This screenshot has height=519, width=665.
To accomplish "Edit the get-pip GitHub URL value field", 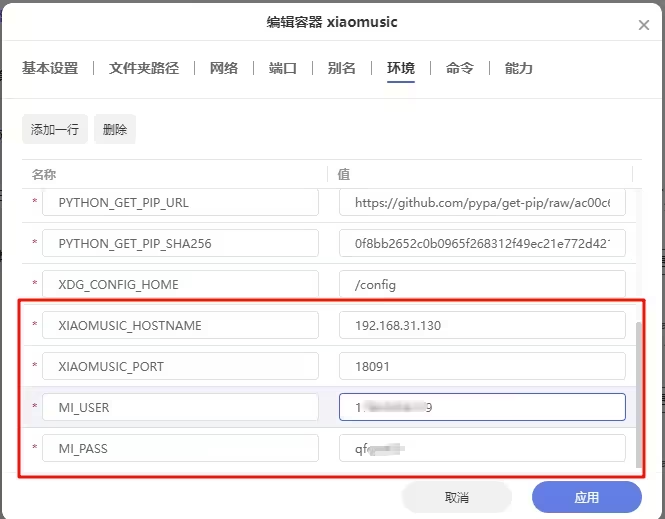I will point(482,203).
